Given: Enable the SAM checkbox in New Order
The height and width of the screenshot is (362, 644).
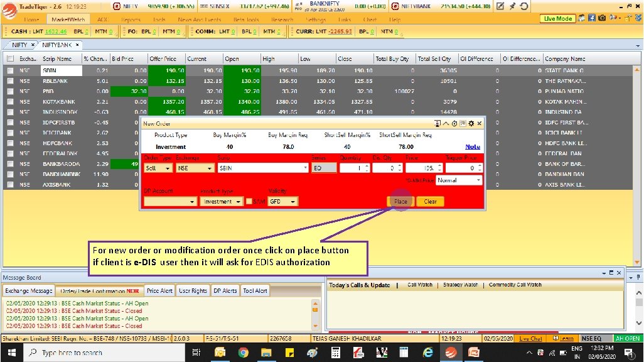Looking at the screenshot, I should [x=249, y=202].
